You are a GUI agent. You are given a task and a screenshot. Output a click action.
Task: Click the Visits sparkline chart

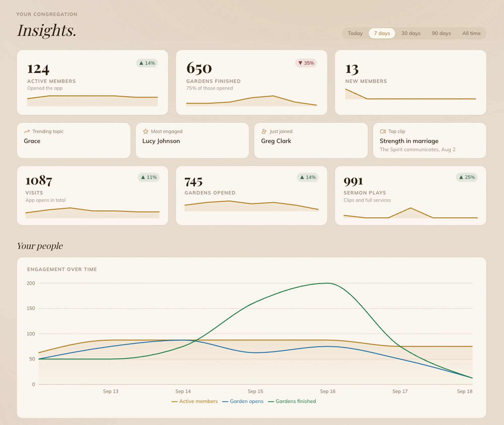(x=92, y=213)
